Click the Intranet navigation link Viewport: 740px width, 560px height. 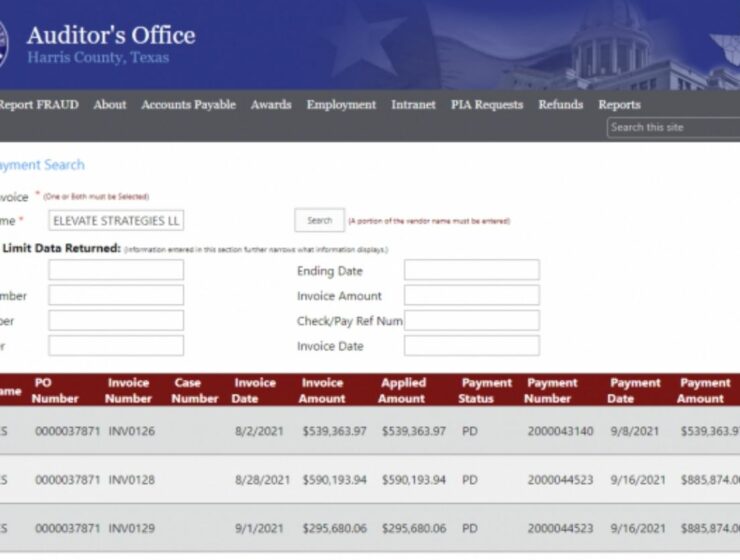tap(413, 105)
